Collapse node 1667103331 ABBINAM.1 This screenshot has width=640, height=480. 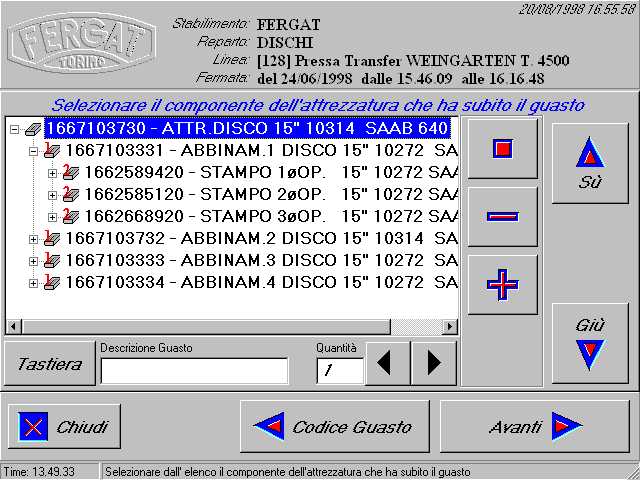coord(33,151)
